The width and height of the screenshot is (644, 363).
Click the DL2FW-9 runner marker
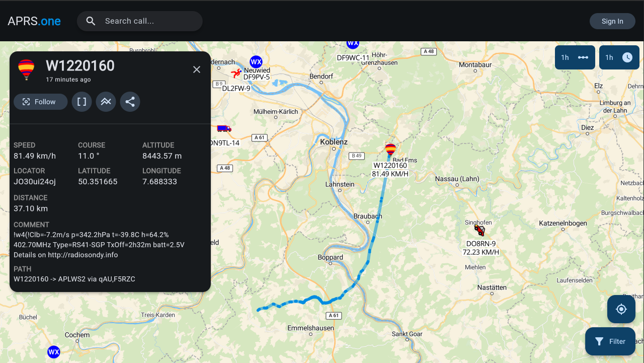235,74
